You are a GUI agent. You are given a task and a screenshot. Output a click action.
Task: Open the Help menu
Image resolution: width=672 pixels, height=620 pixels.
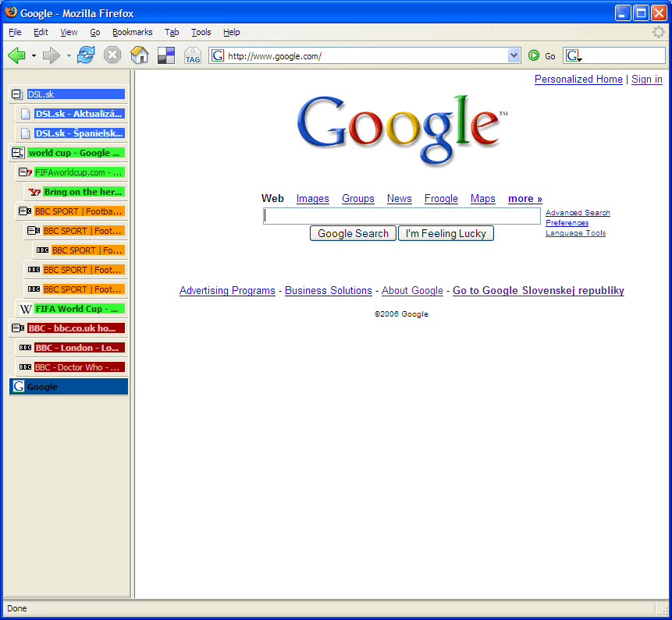232,32
